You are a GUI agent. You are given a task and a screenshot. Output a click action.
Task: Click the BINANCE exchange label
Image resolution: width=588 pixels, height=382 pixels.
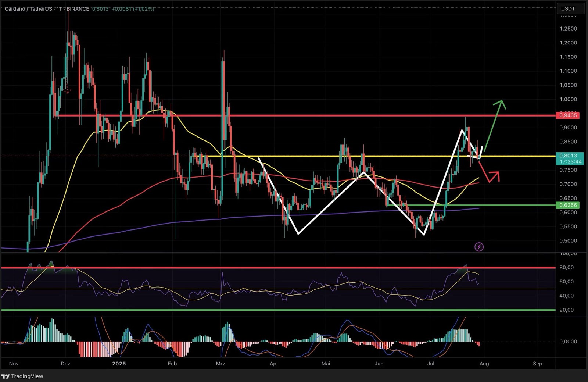78,9
